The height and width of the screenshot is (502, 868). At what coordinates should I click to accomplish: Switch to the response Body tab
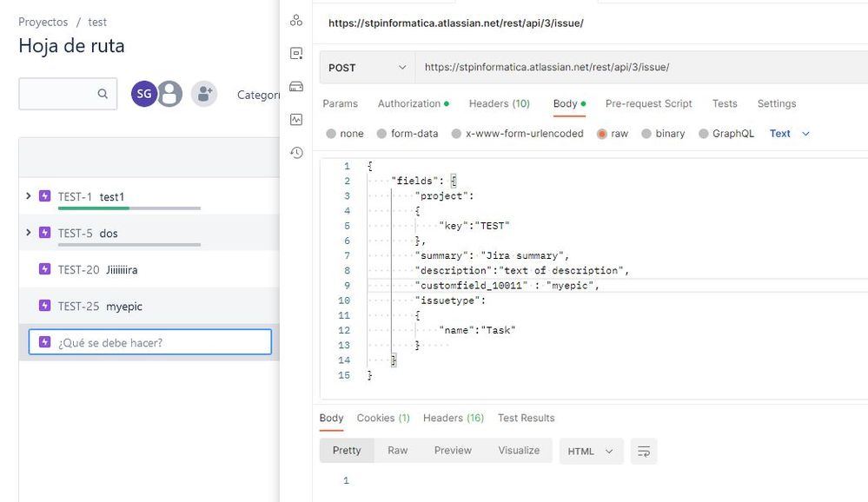coord(331,418)
